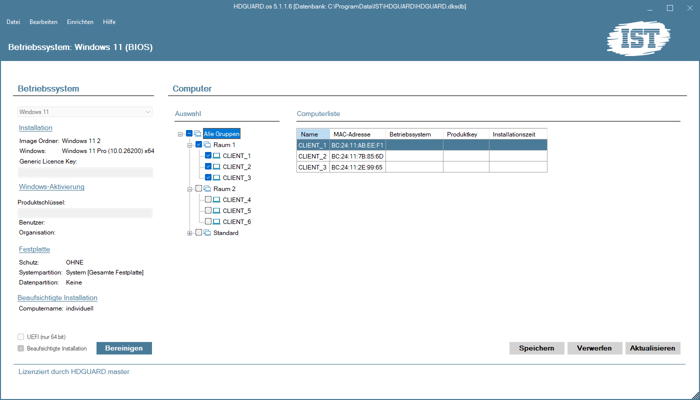700x400 pixels.
Task: Select the Raum 2 tree label
Action: [224, 189]
